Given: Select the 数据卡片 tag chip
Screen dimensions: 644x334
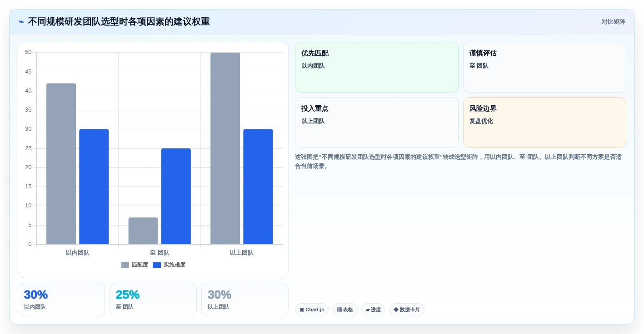Looking at the screenshot, I should tap(407, 310).
